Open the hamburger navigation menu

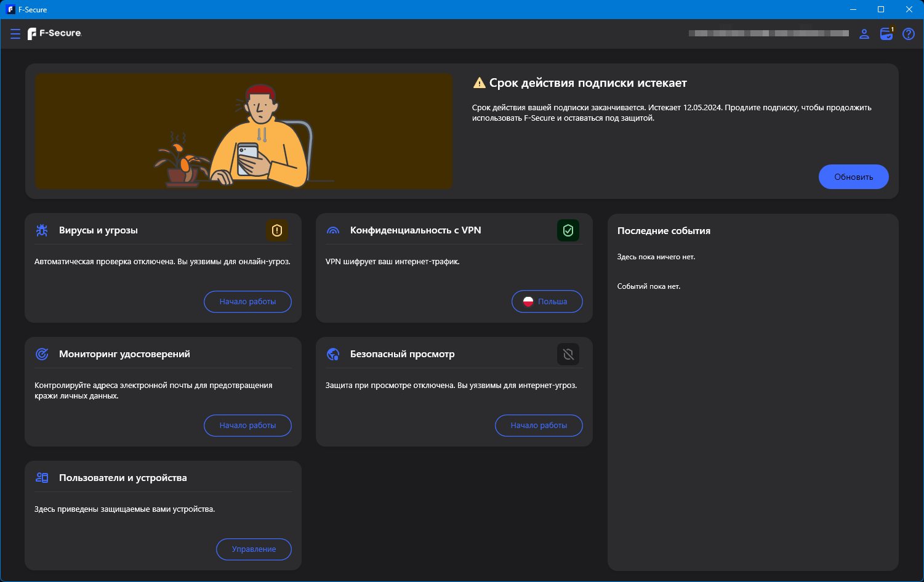(15, 34)
